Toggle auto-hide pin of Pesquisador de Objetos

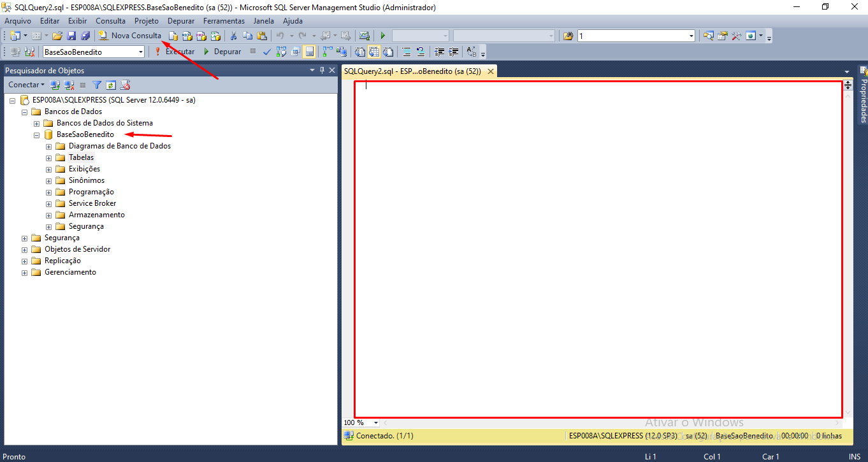pyautogui.click(x=322, y=70)
